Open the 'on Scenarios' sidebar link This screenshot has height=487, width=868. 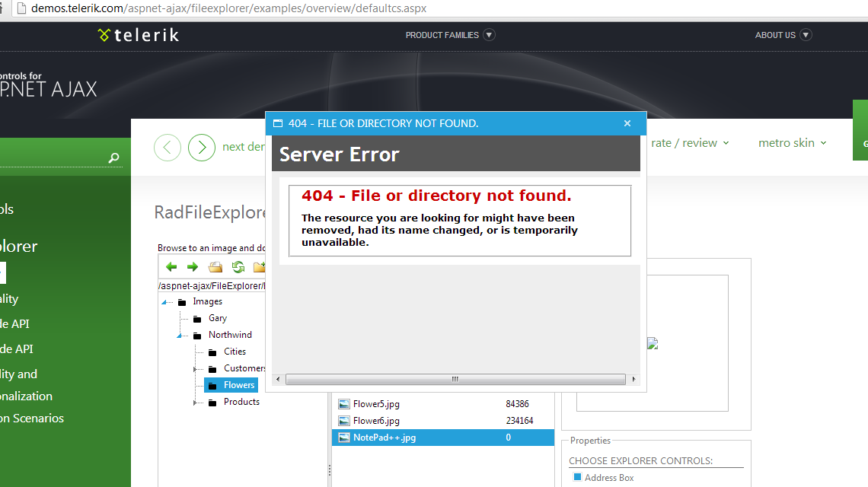pos(32,419)
